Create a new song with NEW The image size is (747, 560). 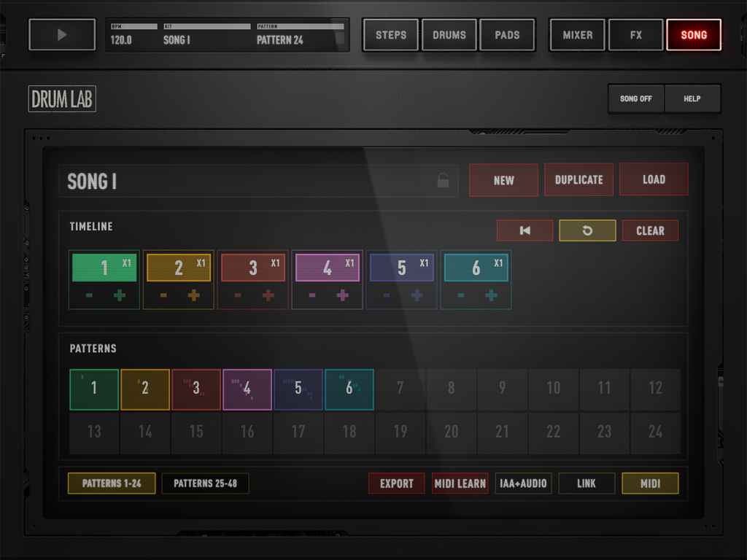click(x=503, y=179)
